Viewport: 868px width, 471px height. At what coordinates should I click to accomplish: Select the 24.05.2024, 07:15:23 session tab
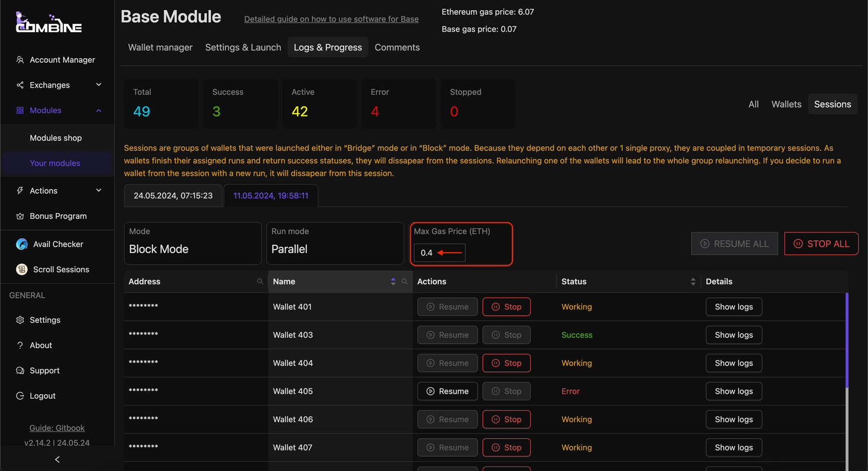(173, 196)
